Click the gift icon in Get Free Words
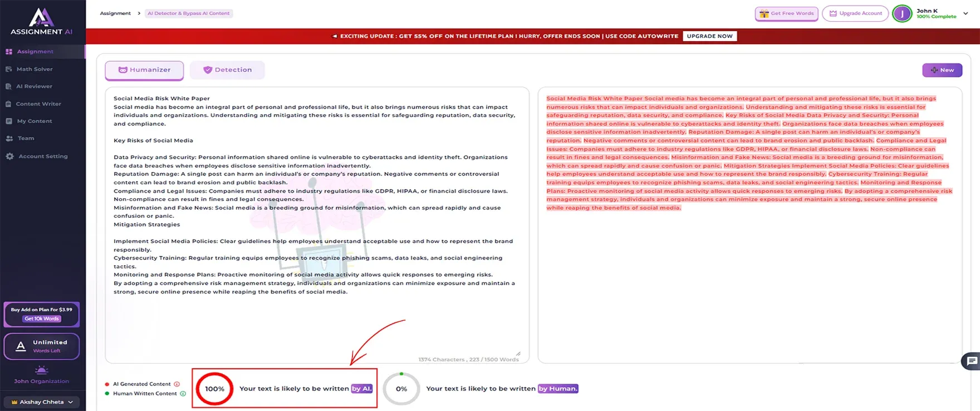 point(764,14)
